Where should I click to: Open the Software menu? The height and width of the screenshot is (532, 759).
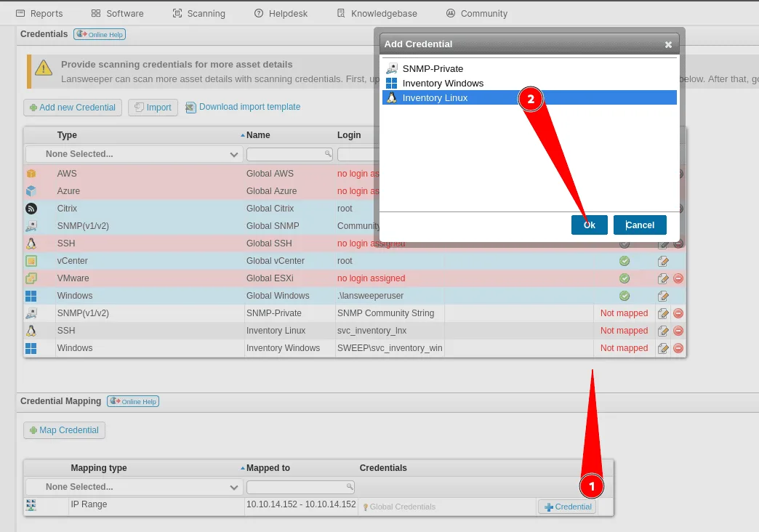pos(118,14)
